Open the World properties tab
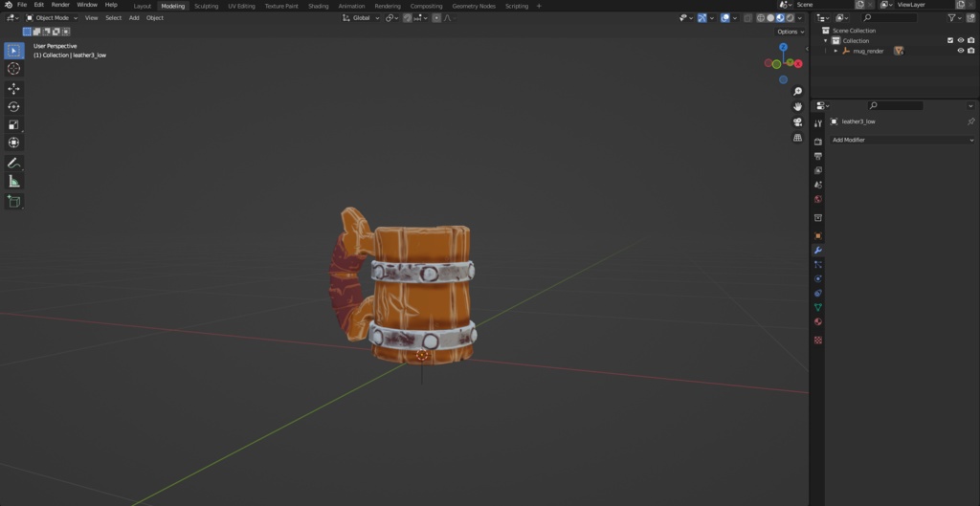The width and height of the screenshot is (980, 506). [x=818, y=199]
